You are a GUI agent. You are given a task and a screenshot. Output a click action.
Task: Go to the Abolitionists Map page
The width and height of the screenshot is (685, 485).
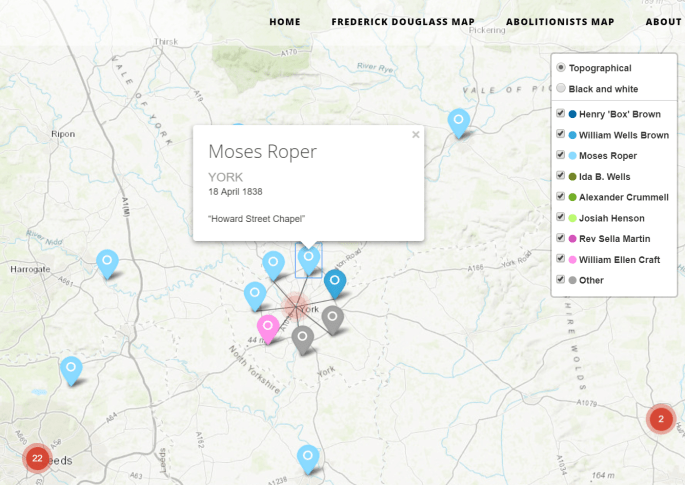coord(560,22)
